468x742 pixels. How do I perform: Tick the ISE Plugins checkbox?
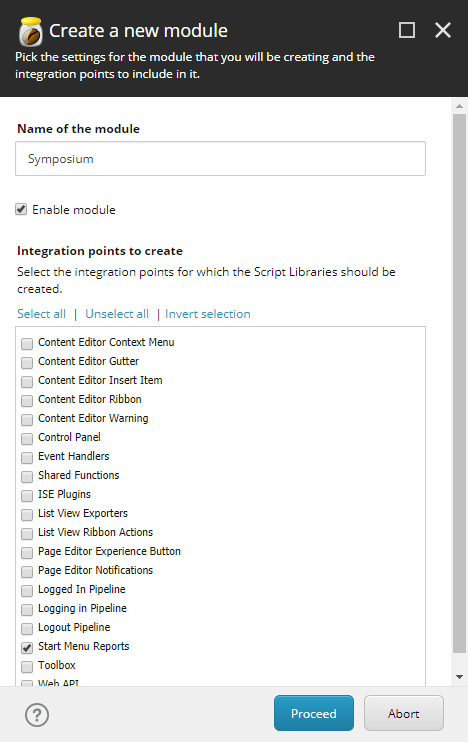pos(27,495)
